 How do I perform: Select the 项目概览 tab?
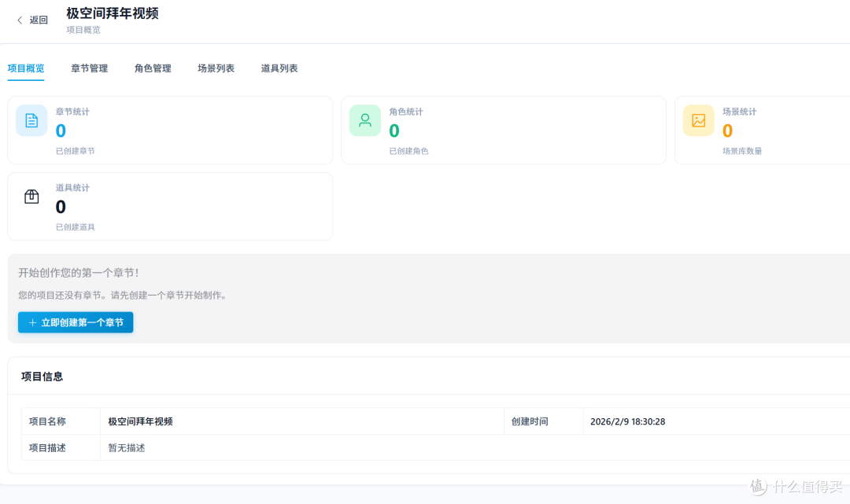26,68
